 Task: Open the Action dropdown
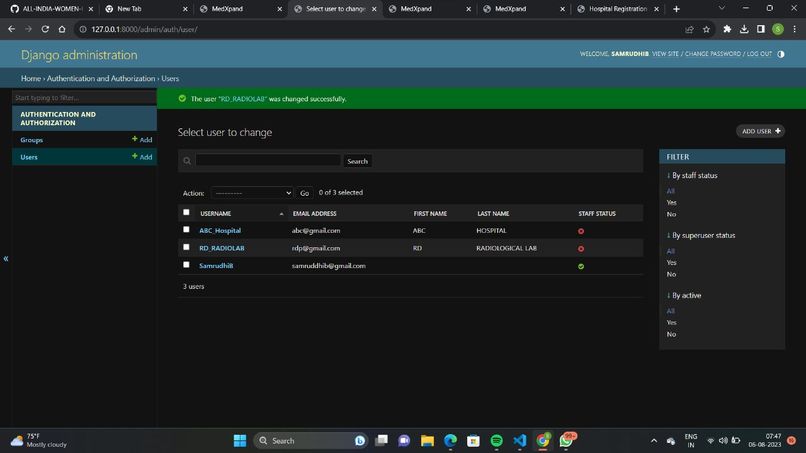[252, 193]
